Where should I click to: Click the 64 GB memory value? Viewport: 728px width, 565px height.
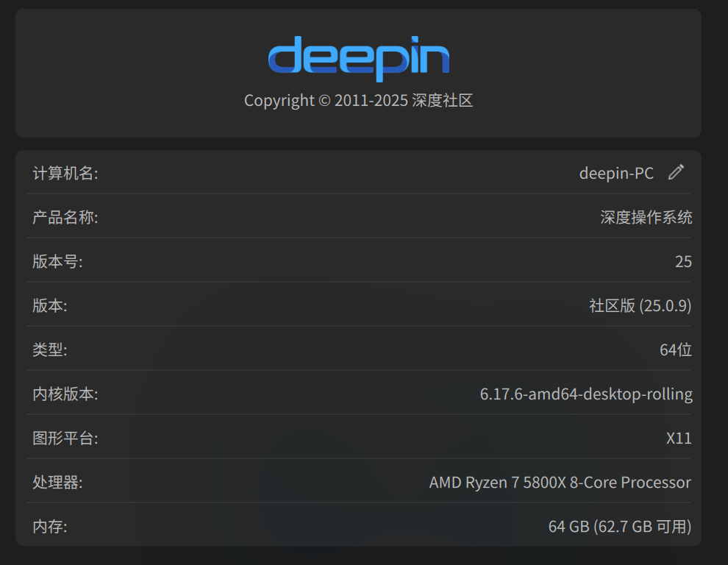[620, 527]
